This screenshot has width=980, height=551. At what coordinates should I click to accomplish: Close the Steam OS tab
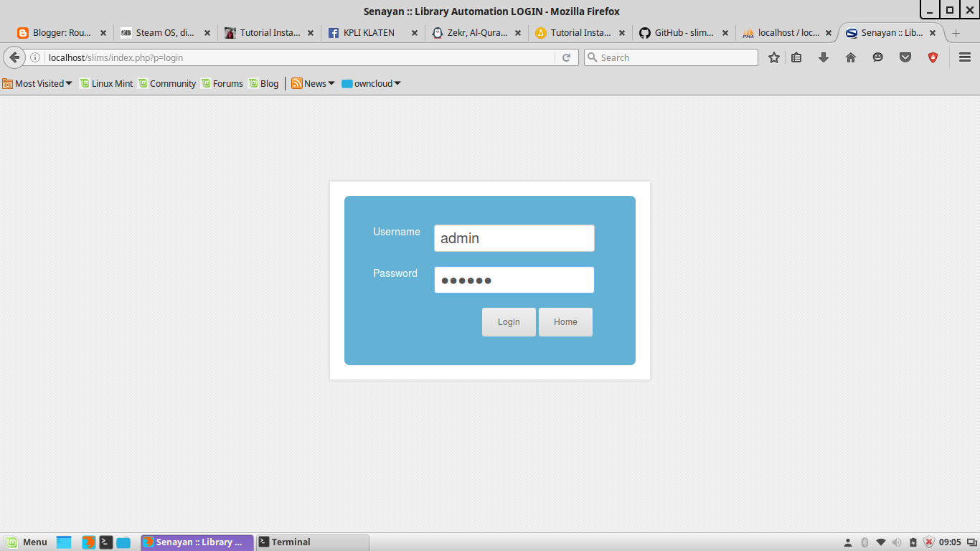tap(207, 33)
